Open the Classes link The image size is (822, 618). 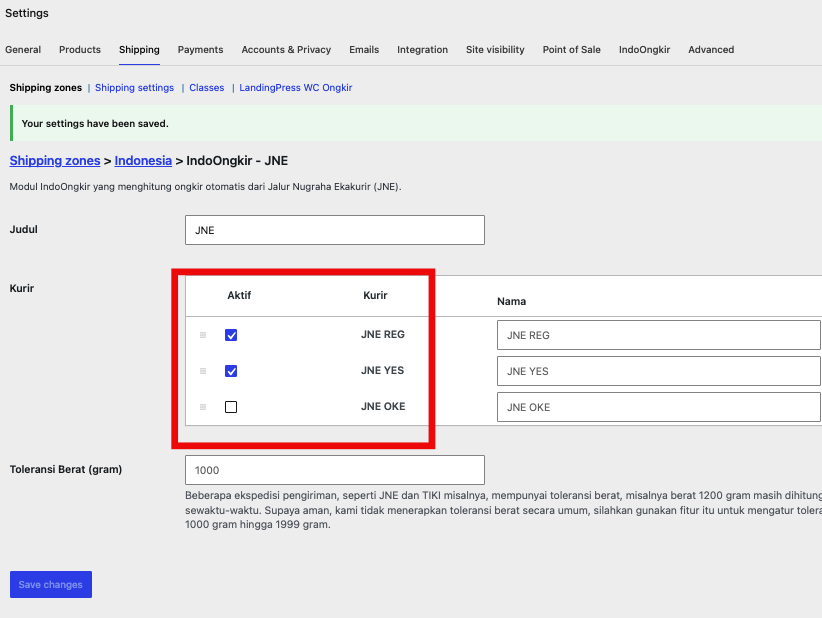(x=207, y=88)
